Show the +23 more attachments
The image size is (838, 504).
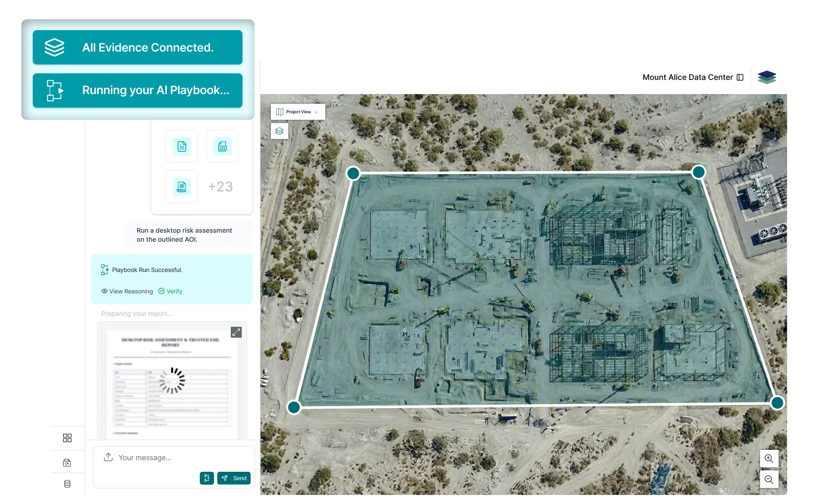[220, 186]
